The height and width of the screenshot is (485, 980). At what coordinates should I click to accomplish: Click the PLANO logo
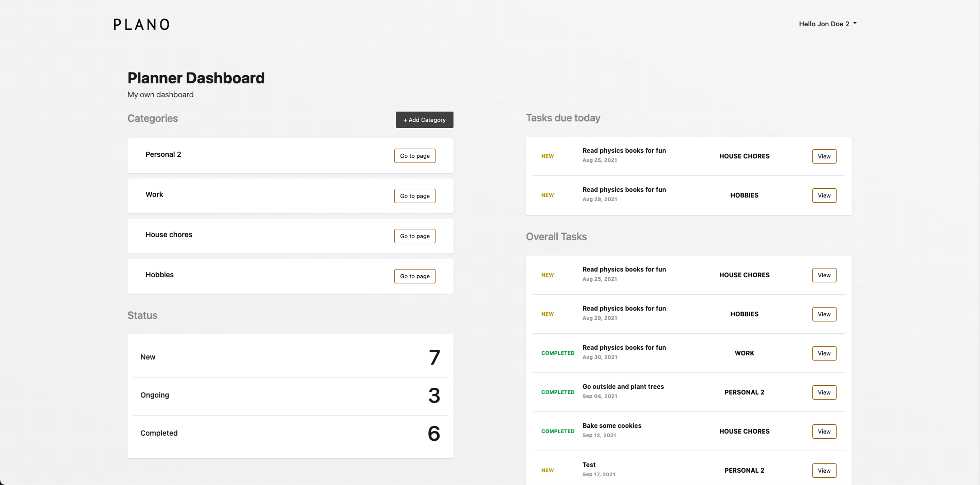tap(141, 24)
